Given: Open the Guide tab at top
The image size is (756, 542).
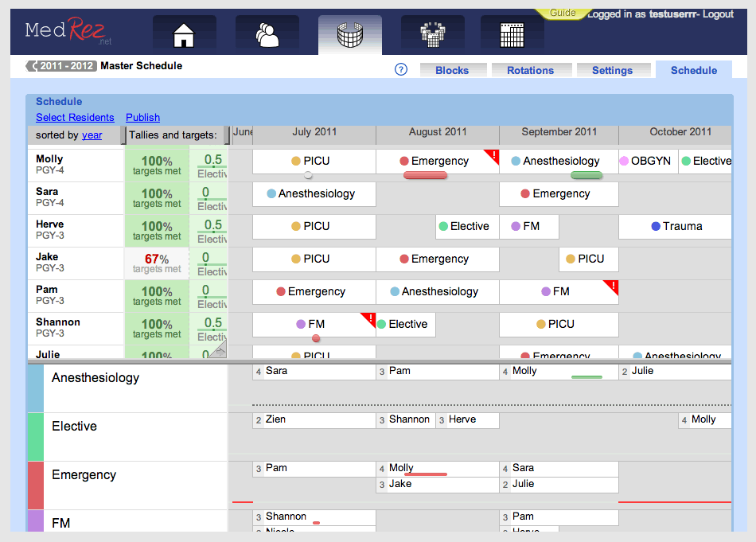Looking at the screenshot, I should [x=563, y=13].
